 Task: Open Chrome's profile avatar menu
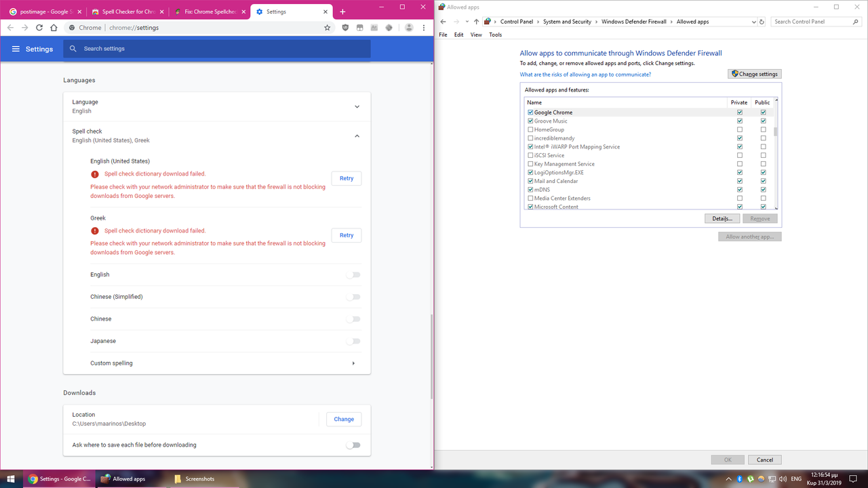coord(409,28)
